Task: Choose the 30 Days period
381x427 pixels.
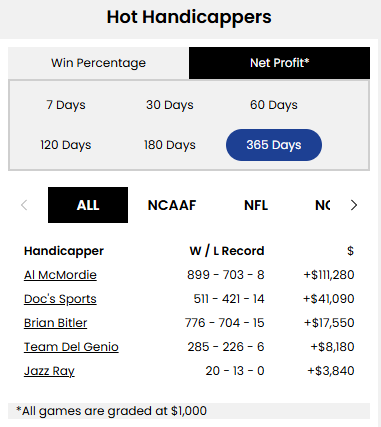Action: (x=170, y=105)
